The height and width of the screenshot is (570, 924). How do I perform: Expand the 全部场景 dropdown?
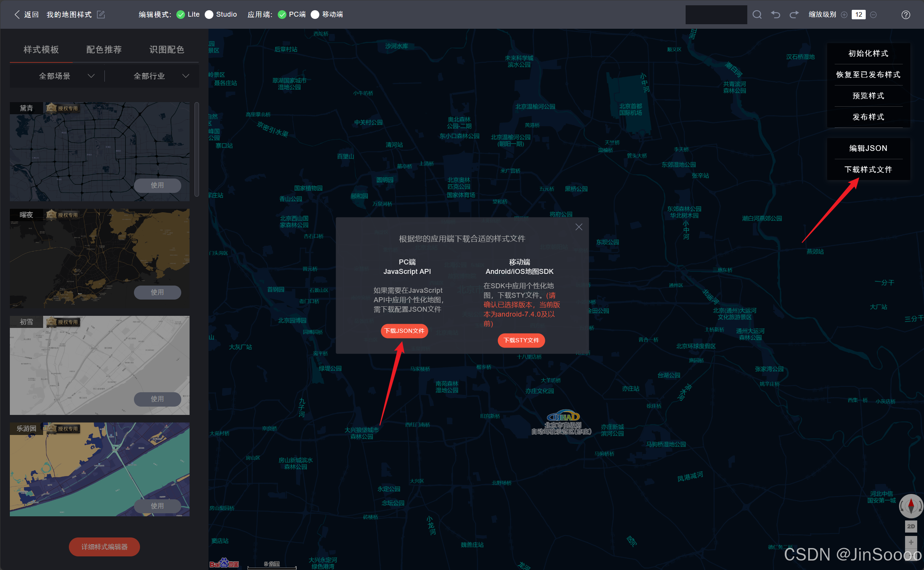(91, 76)
